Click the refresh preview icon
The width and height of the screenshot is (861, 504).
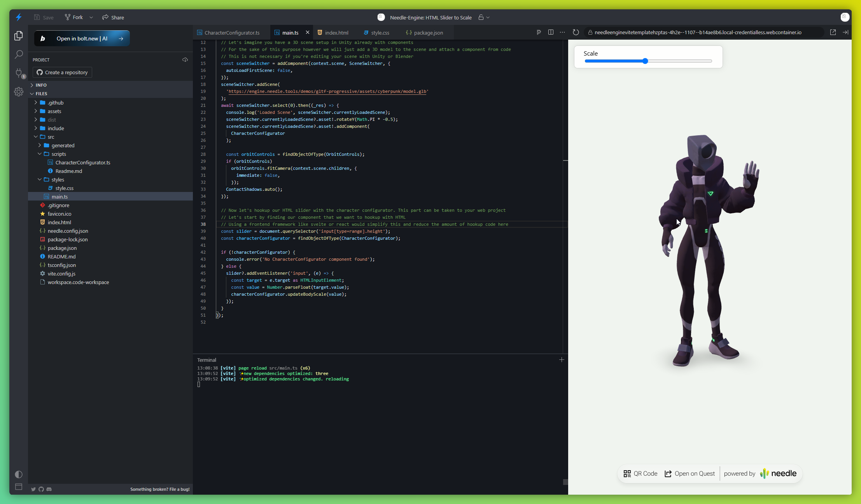tap(576, 32)
